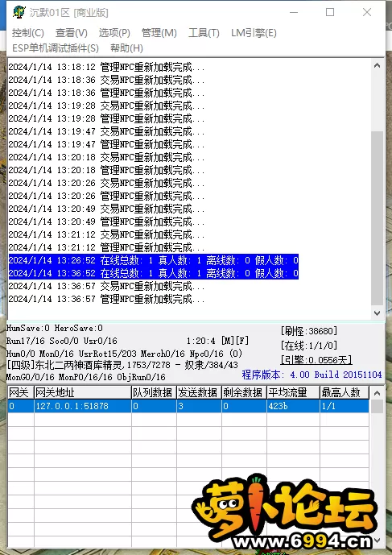Click the 程序版本 4.00 Build 20151104 text

(x=312, y=375)
